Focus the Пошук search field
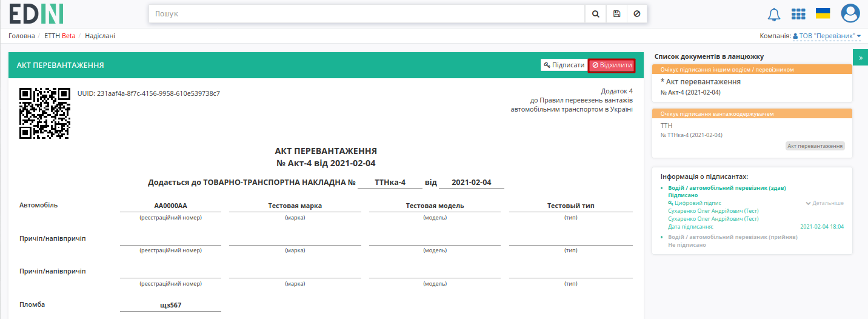The width and height of the screenshot is (868, 319). 367,13
